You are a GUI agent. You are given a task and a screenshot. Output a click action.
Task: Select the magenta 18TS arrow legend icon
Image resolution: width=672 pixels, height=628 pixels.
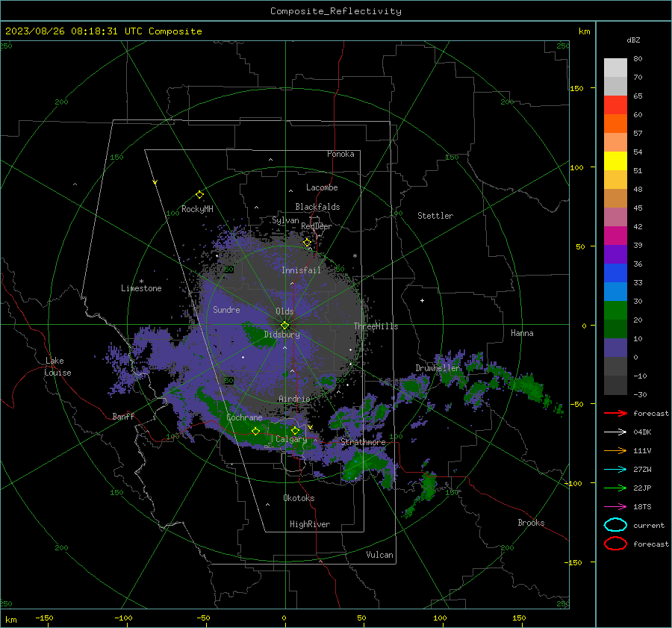click(615, 506)
